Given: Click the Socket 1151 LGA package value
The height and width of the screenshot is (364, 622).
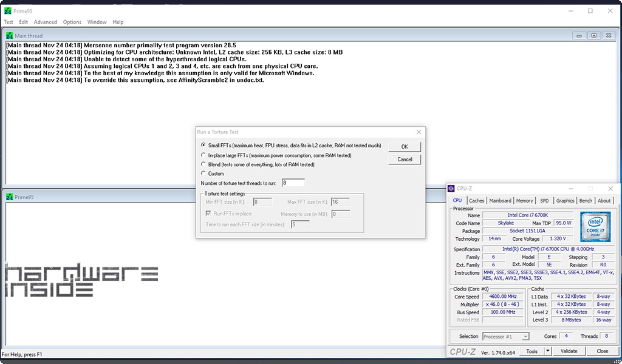Looking at the screenshot, I should point(528,231).
